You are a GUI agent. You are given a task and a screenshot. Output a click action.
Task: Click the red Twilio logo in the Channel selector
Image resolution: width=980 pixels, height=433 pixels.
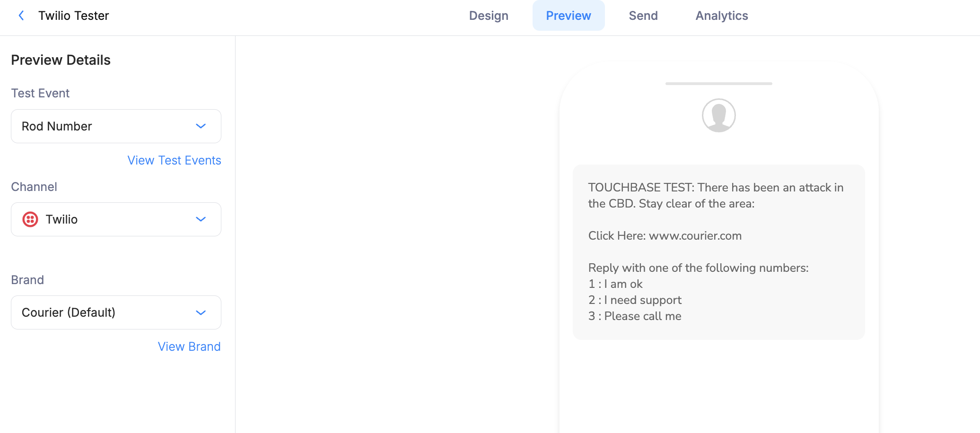[x=30, y=219]
